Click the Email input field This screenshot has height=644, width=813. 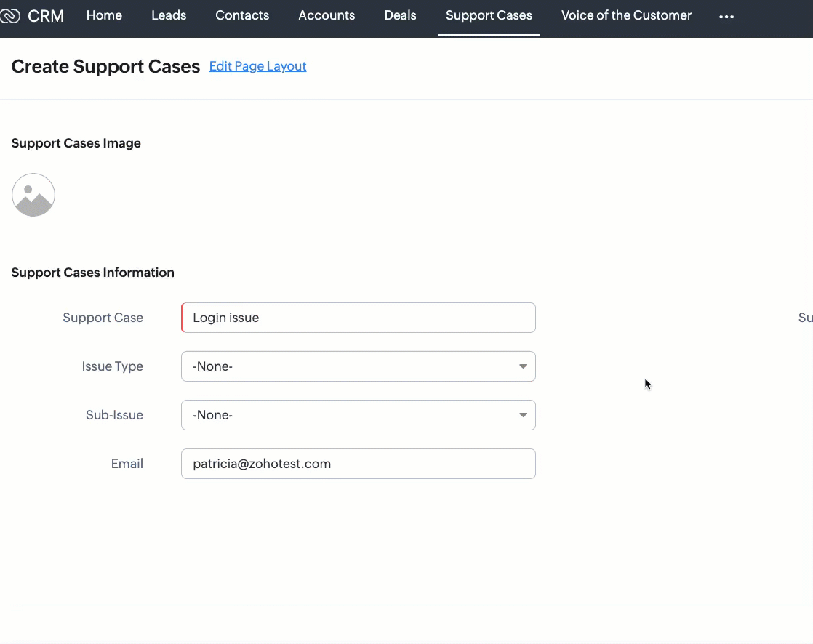click(x=359, y=464)
